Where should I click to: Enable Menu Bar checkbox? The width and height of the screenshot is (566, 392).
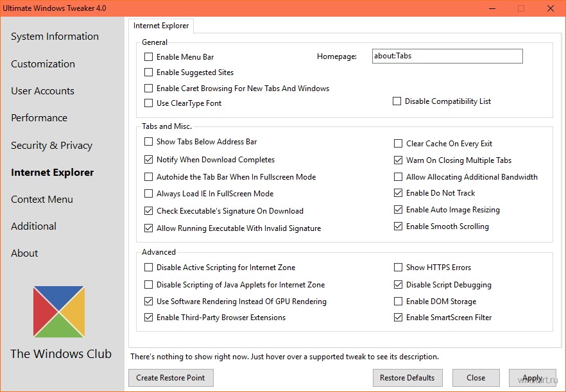[148, 57]
